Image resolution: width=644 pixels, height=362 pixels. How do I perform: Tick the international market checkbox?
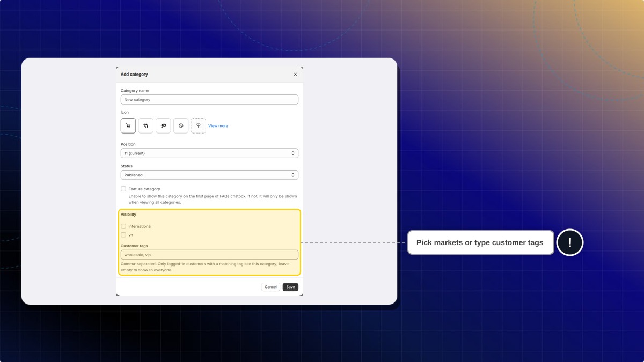click(123, 226)
